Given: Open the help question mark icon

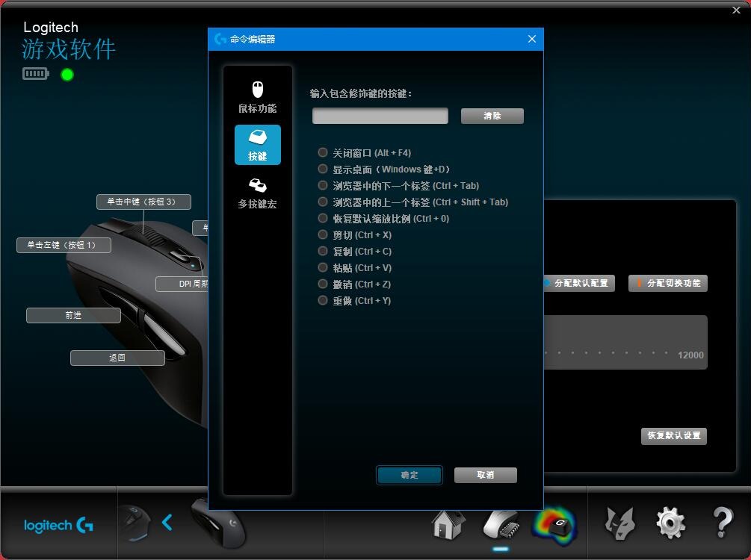Looking at the screenshot, I should pos(723,523).
